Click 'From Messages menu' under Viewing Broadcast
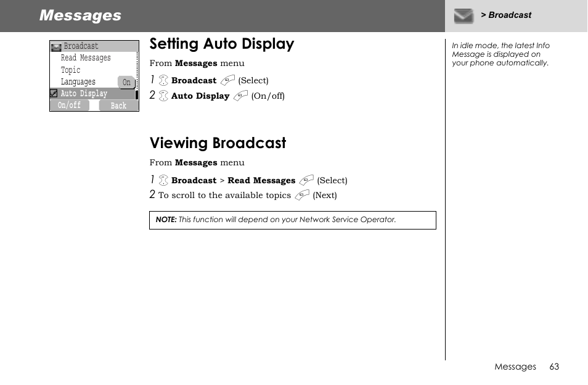This screenshot has width=588, height=385. 197,162
